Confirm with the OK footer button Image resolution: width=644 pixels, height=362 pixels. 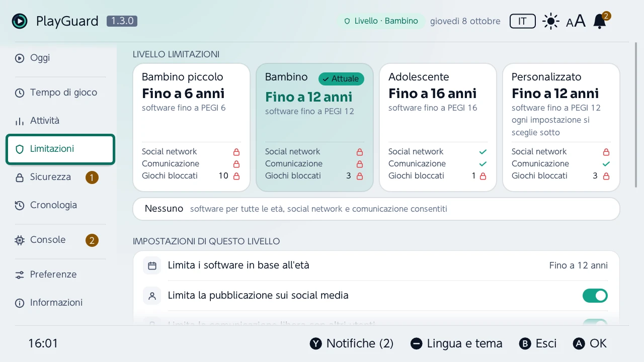click(590, 343)
